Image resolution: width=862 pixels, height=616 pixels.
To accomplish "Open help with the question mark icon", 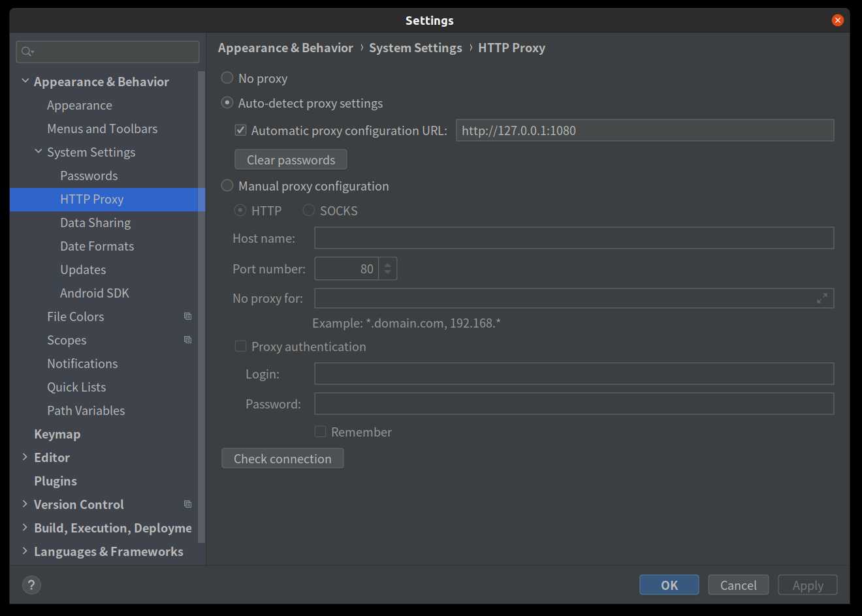I will pyautogui.click(x=31, y=585).
